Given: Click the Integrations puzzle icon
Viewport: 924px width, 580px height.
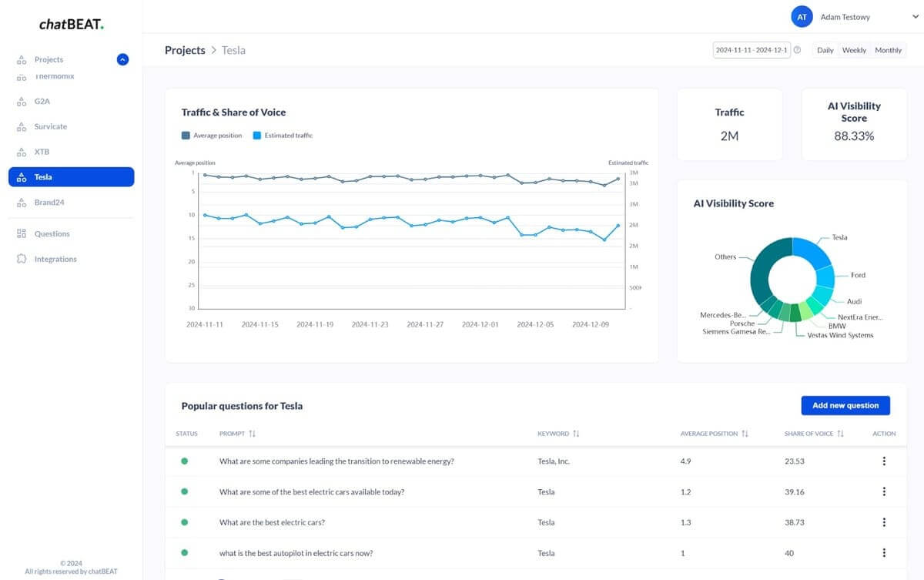Looking at the screenshot, I should point(22,259).
